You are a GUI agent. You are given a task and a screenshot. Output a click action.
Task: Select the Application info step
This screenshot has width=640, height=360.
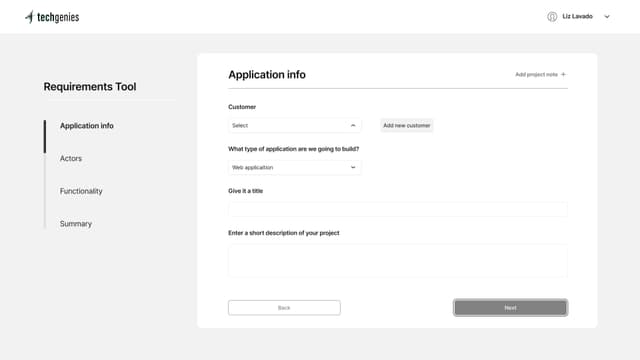(x=87, y=126)
